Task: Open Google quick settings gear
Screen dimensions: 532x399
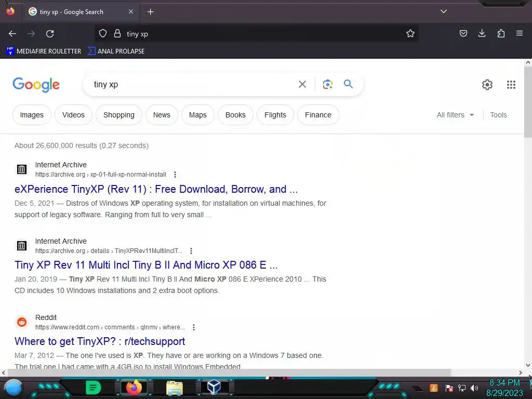Action: [x=487, y=85]
